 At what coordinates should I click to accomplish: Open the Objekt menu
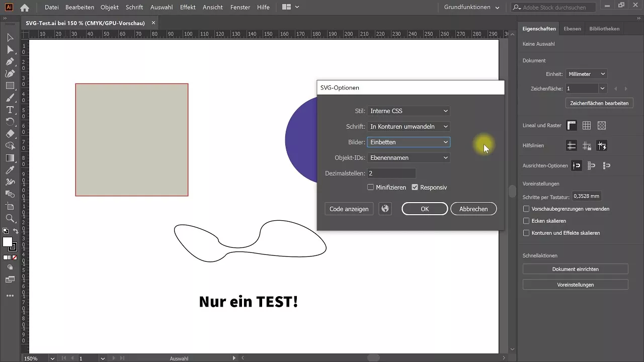click(x=109, y=7)
